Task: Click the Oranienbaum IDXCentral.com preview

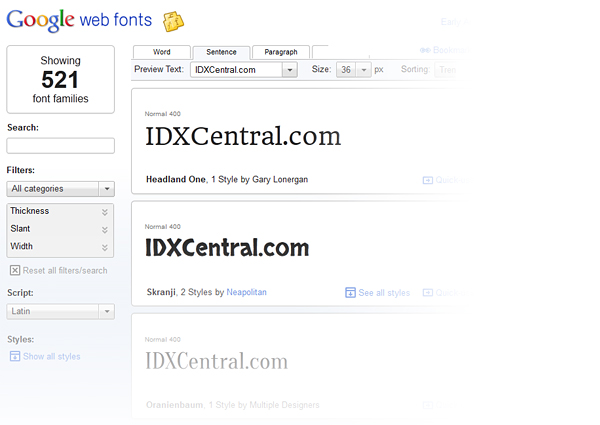Action: [217, 361]
